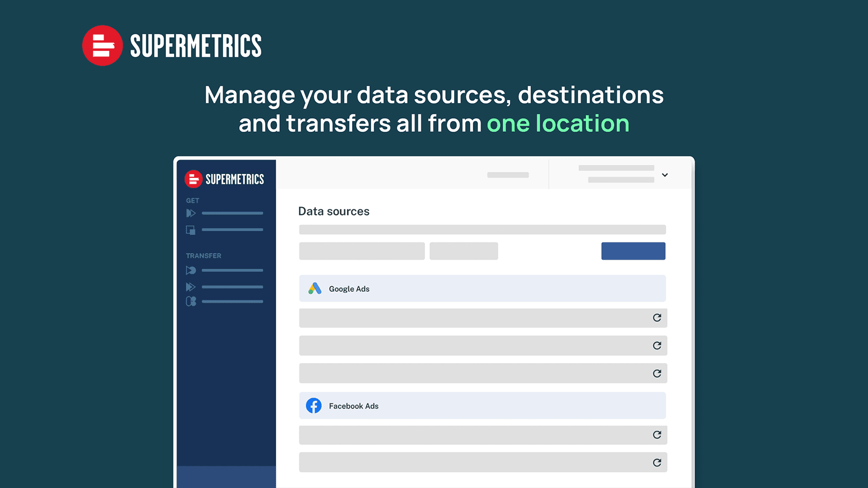Open the GET section of the sidebar

tap(192, 200)
